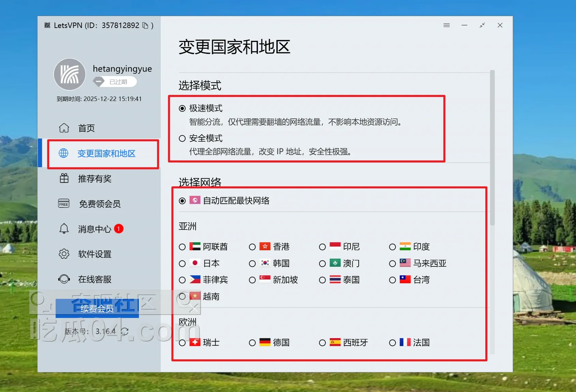This screenshot has width=576, height=392.
Task: Choose the 台湾 network radio button
Action: pyautogui.click(x=393, y=280)
